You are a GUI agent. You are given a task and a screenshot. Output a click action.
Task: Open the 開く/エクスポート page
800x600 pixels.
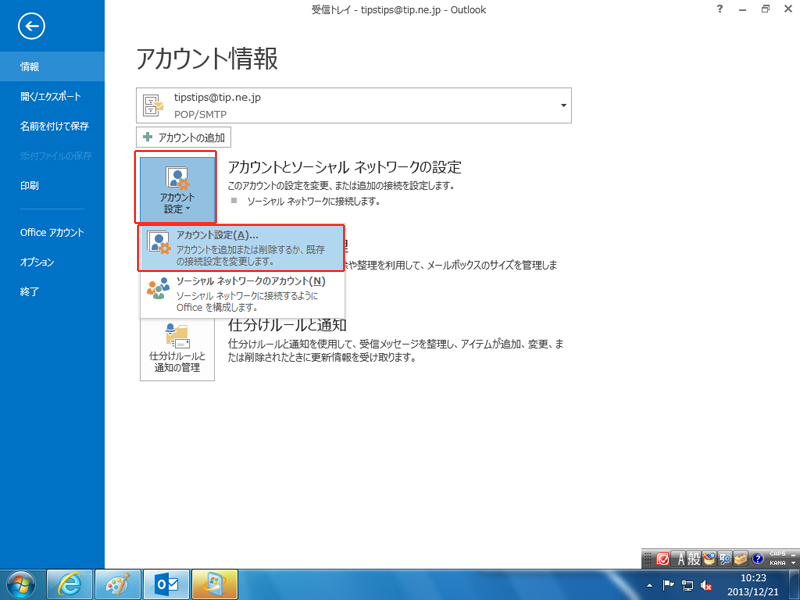52,96
